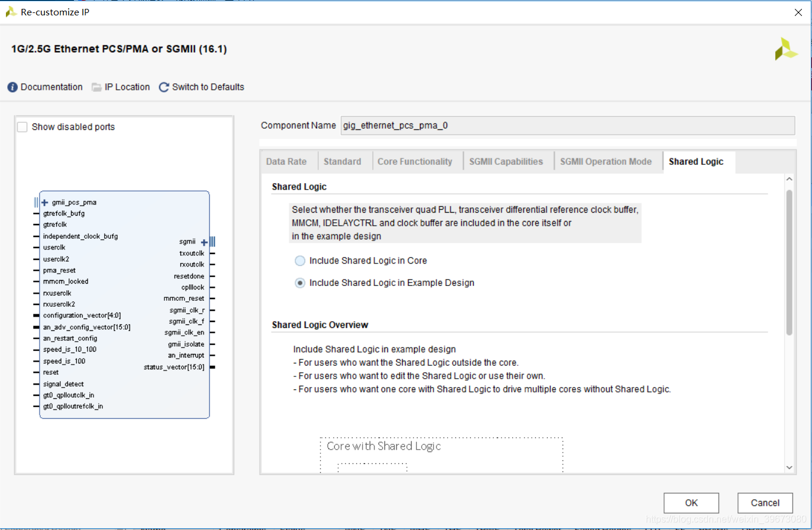Image resolution: width=812 pixels, height=530 pixels.
Task: Click the pma_reset port label
Action: point(59,271)
